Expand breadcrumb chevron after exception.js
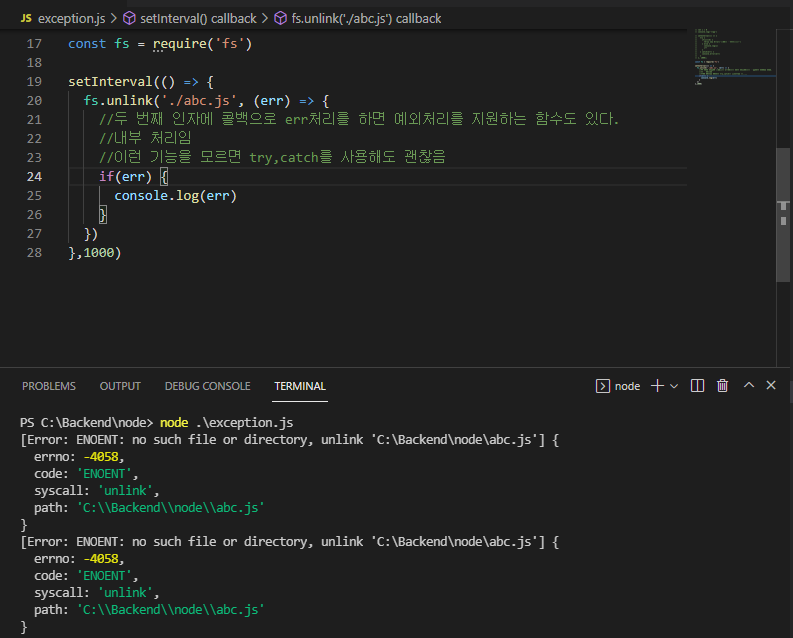This screenshot has height=638, width=793. (114, 19)
